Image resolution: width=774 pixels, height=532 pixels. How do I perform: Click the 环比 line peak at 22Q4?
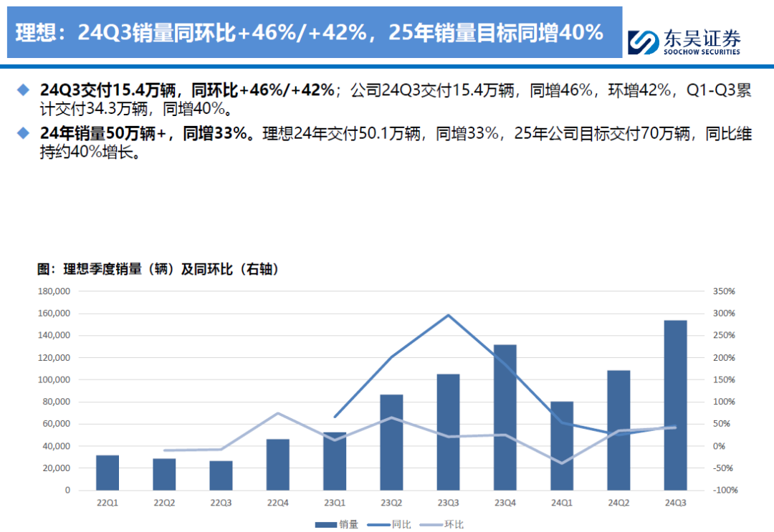278,413
